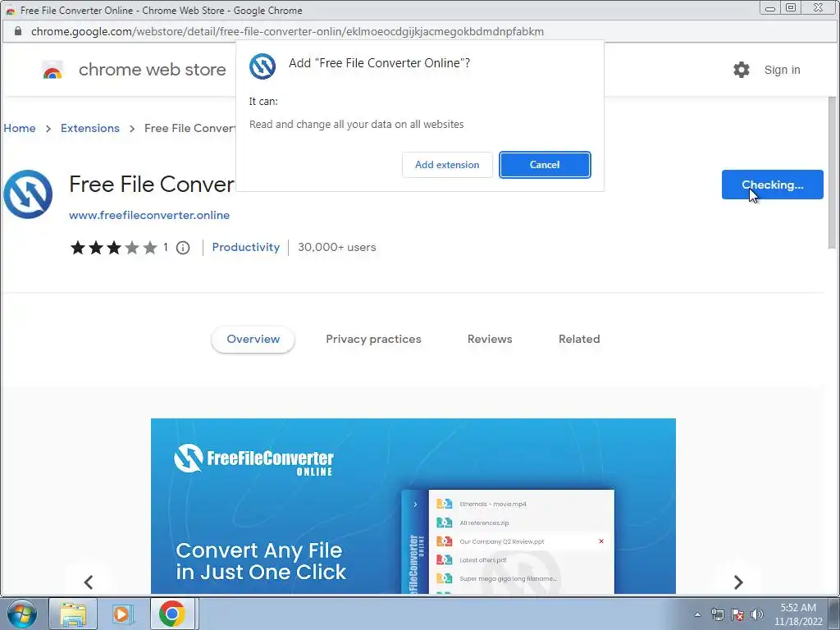Click the page vertical scrollbar
The height and width of the screenshot is (630, 840).
point(832,171)
